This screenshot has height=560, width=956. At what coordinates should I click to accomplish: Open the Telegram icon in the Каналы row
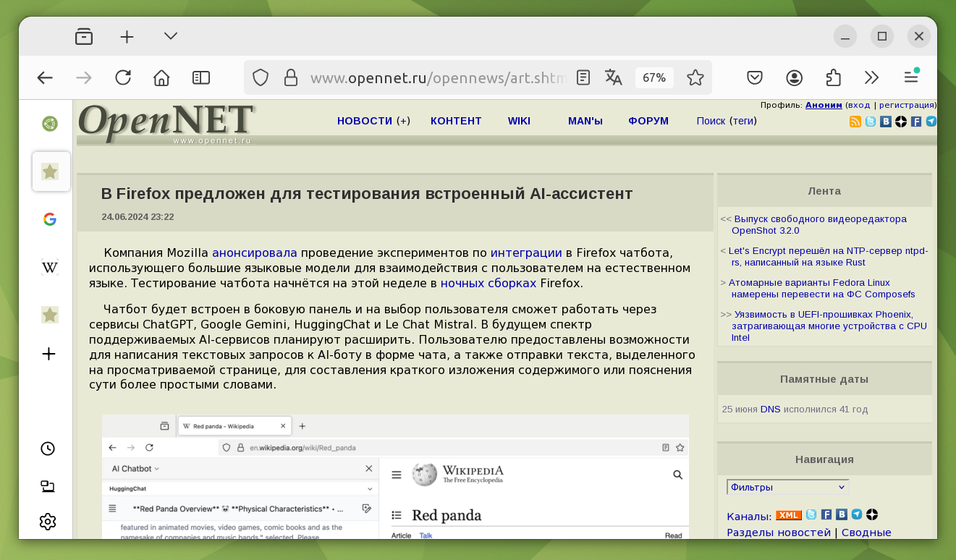coord(857,514)
